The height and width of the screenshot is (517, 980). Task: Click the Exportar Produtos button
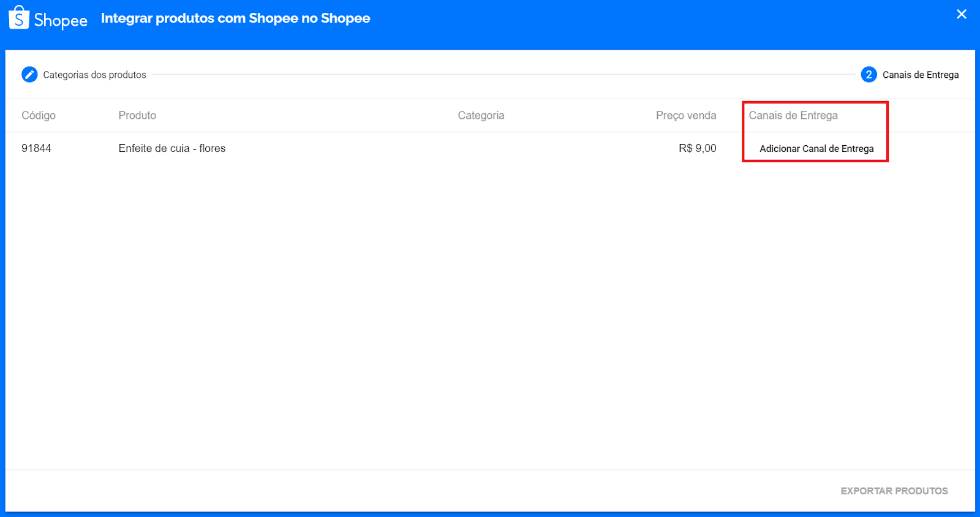894,491
